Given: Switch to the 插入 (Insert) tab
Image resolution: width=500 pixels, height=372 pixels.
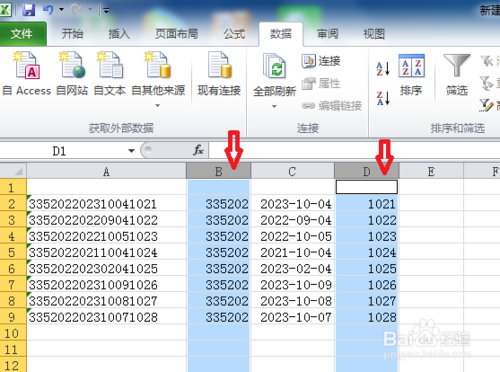Looking at the screenshot, I should [x=119, y=34].
